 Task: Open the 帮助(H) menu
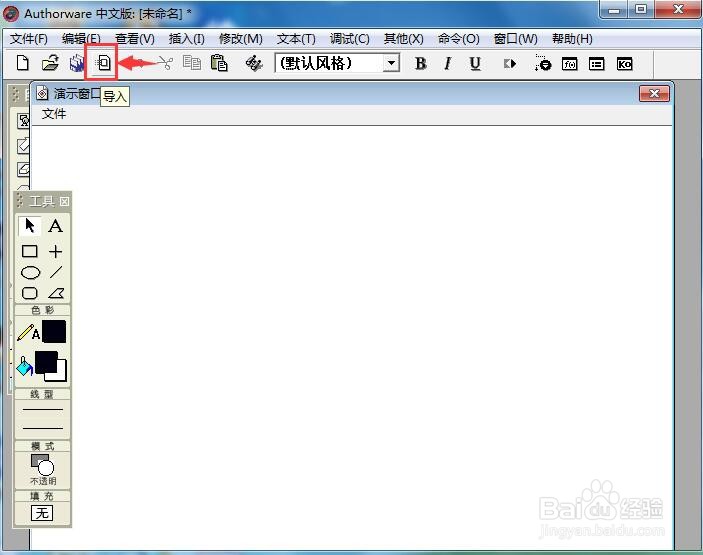pos(572,39)
